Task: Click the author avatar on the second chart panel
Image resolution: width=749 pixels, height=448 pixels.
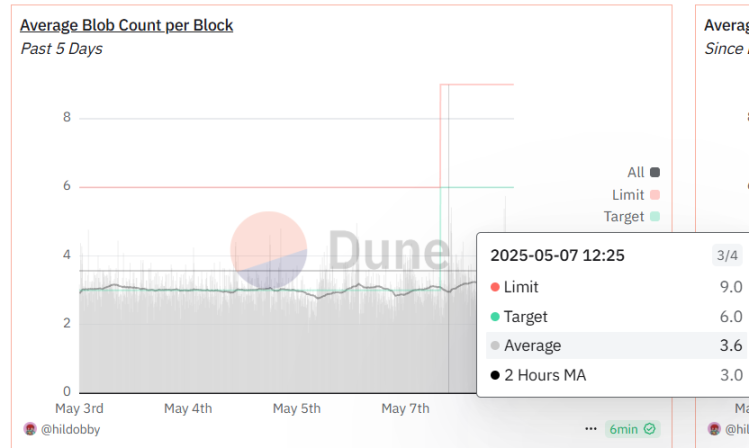Action: pos(714,429)
